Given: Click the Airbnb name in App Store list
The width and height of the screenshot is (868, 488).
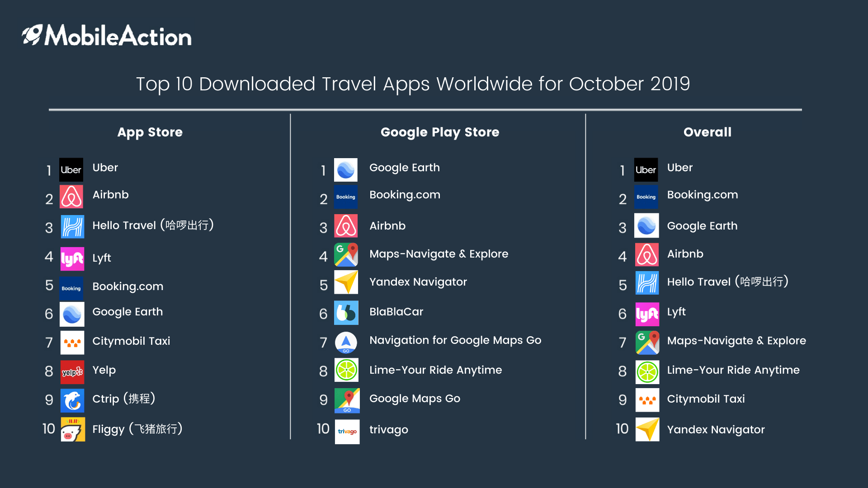Looking at the screenshot, I should click(x=111, y=195).
